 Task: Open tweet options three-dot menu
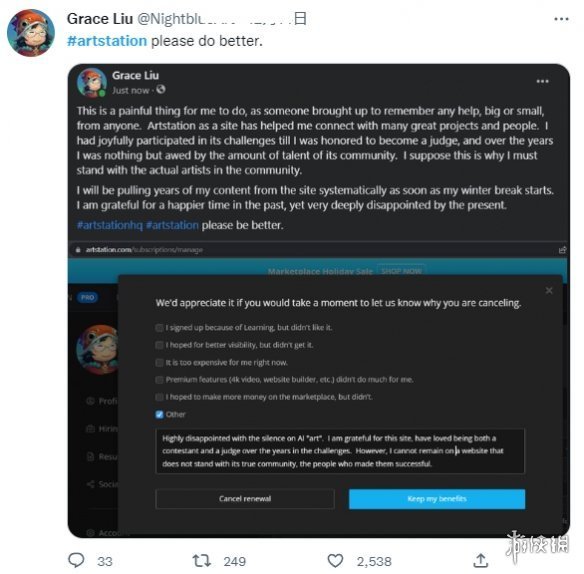pyautogui.click(x=561, y=19)
